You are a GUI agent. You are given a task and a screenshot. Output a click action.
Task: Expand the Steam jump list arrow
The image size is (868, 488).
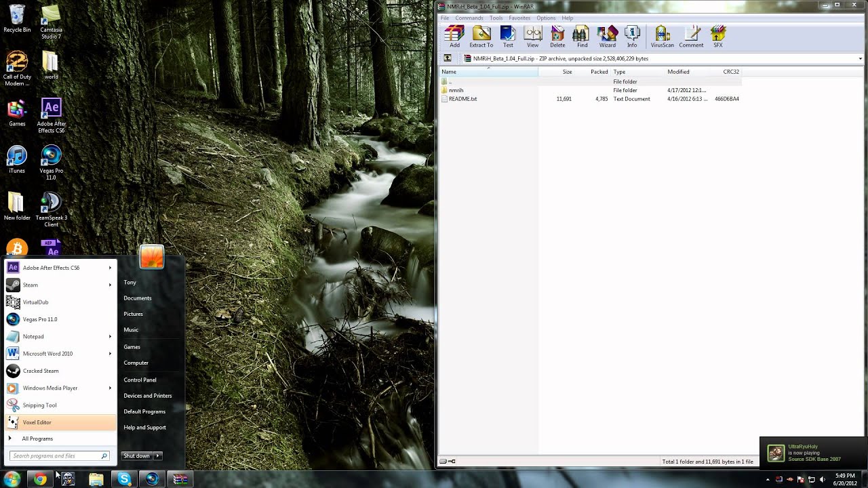110,285
